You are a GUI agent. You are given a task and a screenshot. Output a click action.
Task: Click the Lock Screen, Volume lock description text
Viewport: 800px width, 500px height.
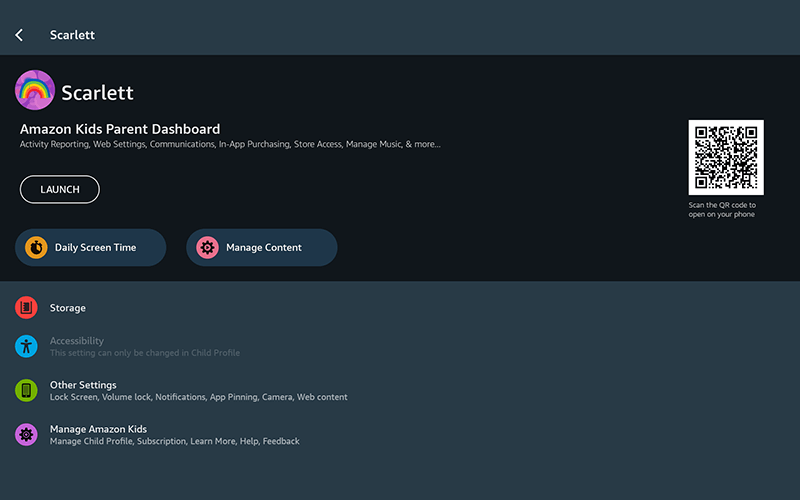coord(199,397)
